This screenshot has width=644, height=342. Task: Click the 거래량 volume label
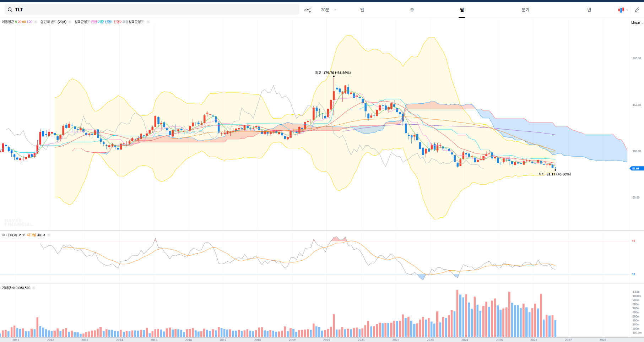(6, 288)
